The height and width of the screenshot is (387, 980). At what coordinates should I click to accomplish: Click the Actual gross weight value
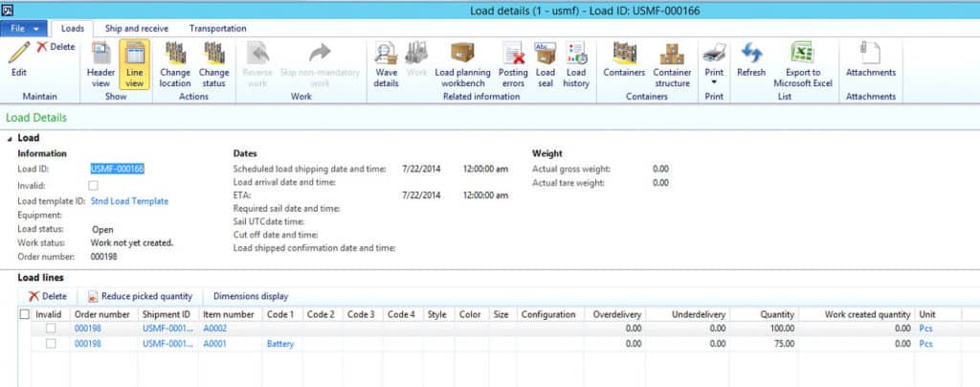point(660,169)
